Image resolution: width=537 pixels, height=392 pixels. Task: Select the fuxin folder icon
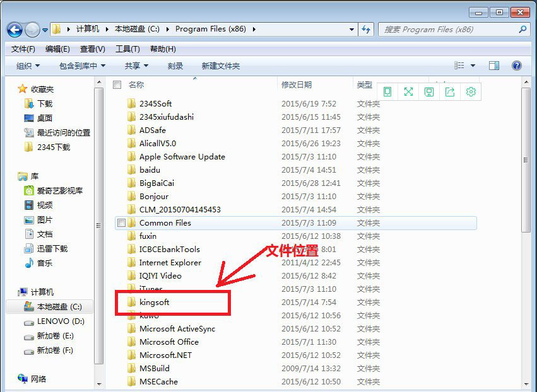pos(131,236)
